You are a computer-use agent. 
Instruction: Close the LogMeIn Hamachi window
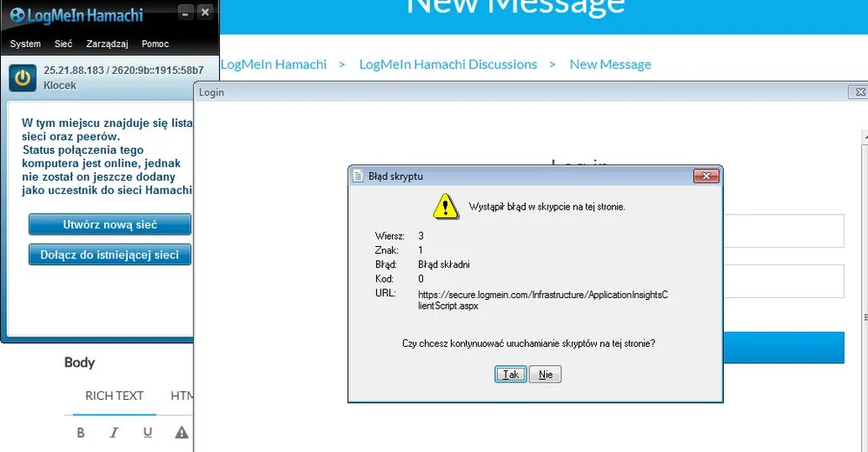pyautogui.click(x=205, y=12)
